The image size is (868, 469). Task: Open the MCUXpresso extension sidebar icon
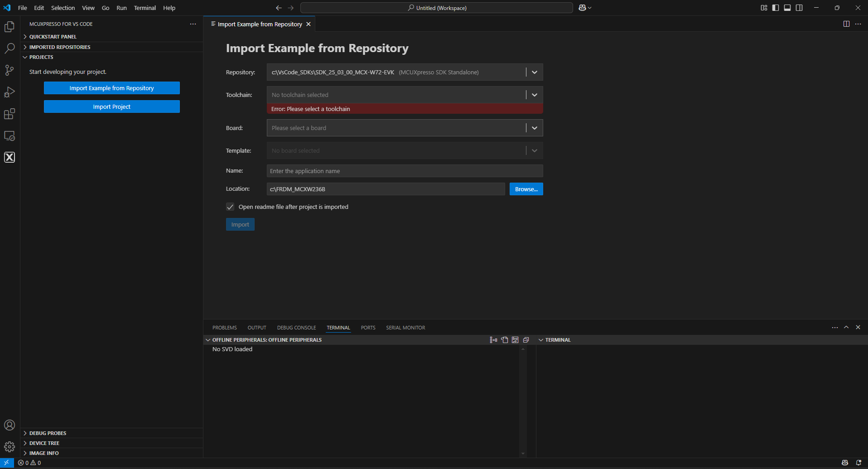tap(10, 157)
